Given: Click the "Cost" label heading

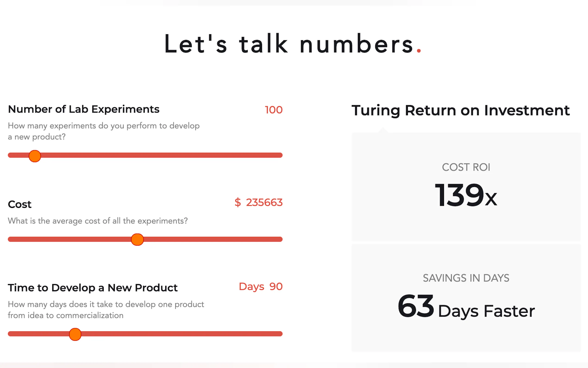Looking at the screenshot, I should coord(20,204).
